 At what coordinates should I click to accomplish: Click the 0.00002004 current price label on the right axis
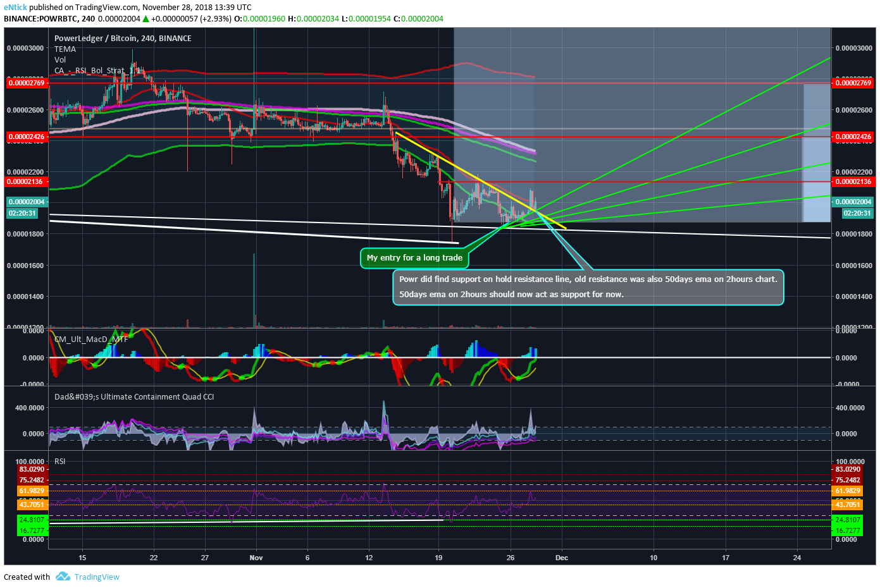pos(853,202)
